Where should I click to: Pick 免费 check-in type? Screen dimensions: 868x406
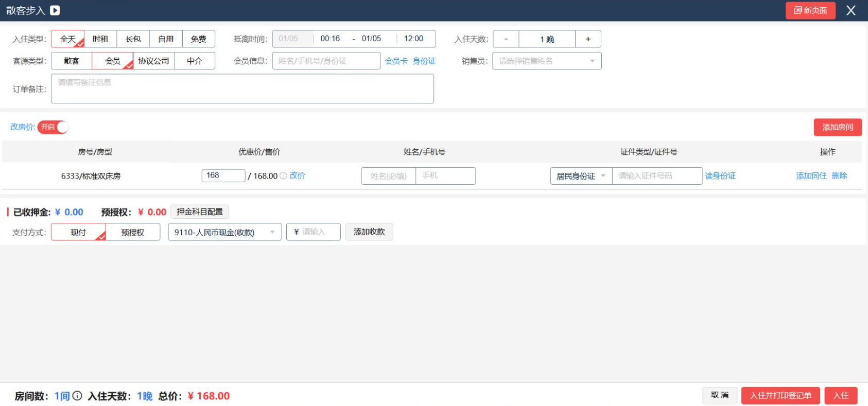[199, 39]
